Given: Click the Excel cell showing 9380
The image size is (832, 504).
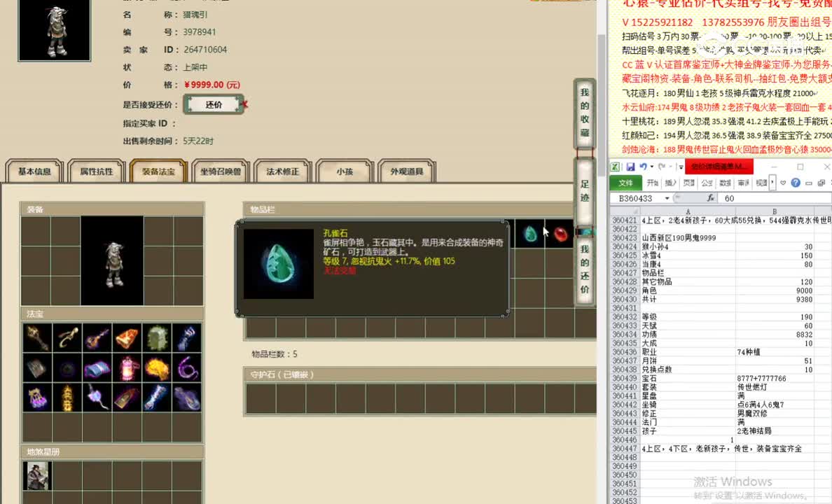Looking at the screenshot, I should click(774, 299).
